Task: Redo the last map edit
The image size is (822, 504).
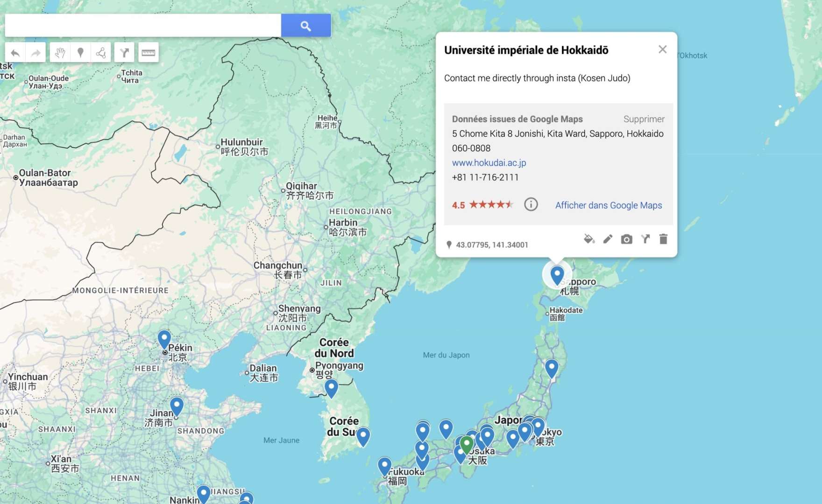Action: [36, 53]
